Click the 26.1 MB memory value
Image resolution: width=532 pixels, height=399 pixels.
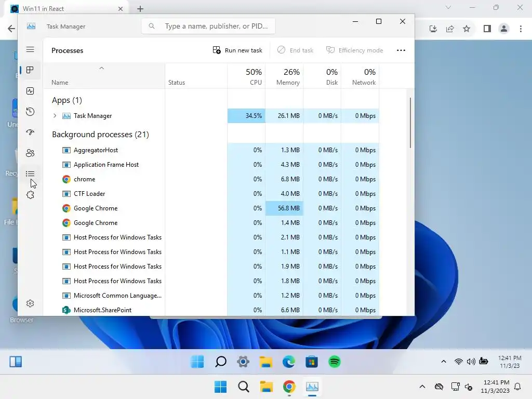(289, 116)
